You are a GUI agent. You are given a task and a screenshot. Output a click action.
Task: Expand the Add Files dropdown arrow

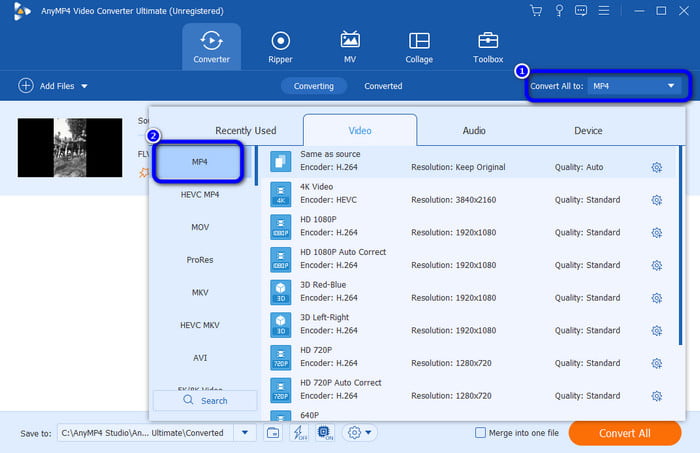pyautogui.click(x=84, y=86)
